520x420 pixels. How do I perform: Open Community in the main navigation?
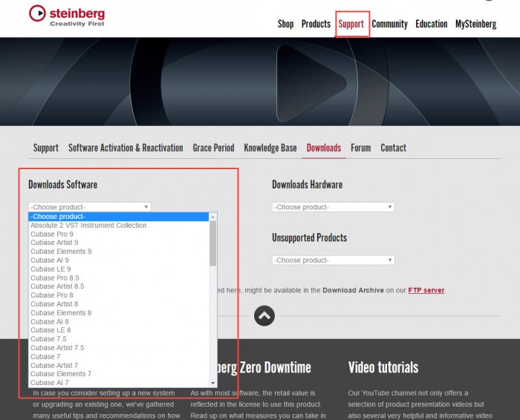tap(390, 24)
